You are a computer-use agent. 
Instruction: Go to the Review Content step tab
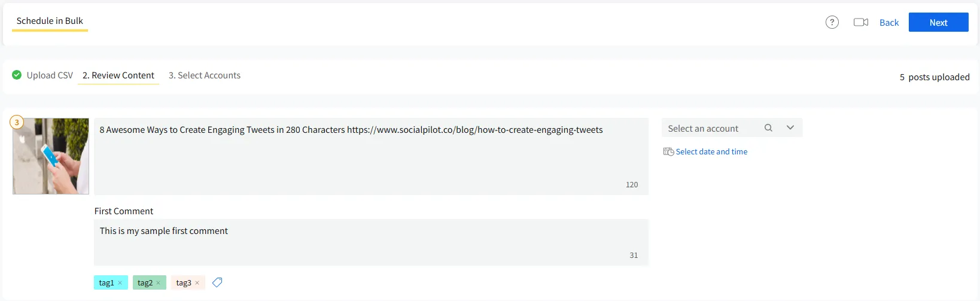point(118,75)
